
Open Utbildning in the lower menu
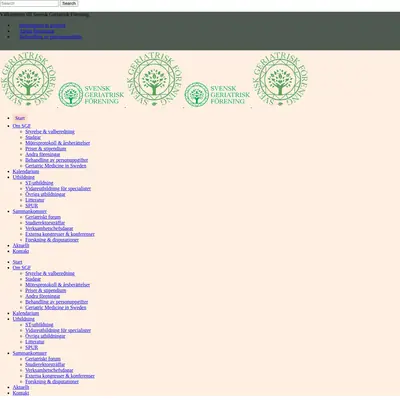pyautogui.click(x=24, y=319)
